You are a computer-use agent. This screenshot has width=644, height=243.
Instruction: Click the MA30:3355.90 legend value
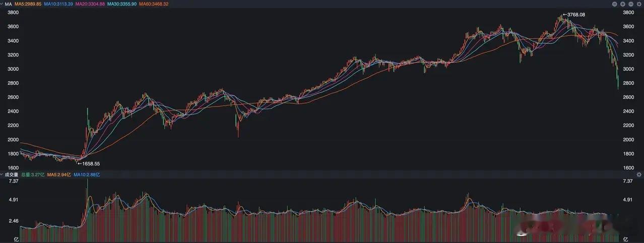pyautogui.click(x=122, y=4)
